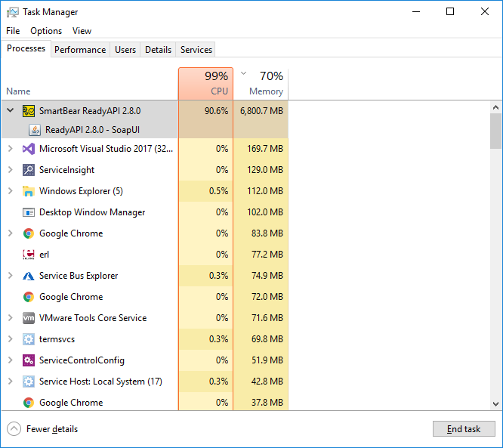503x448 pixels.
Task: Click the 169.7 MB memory value
Action: [x=265, y=149]
